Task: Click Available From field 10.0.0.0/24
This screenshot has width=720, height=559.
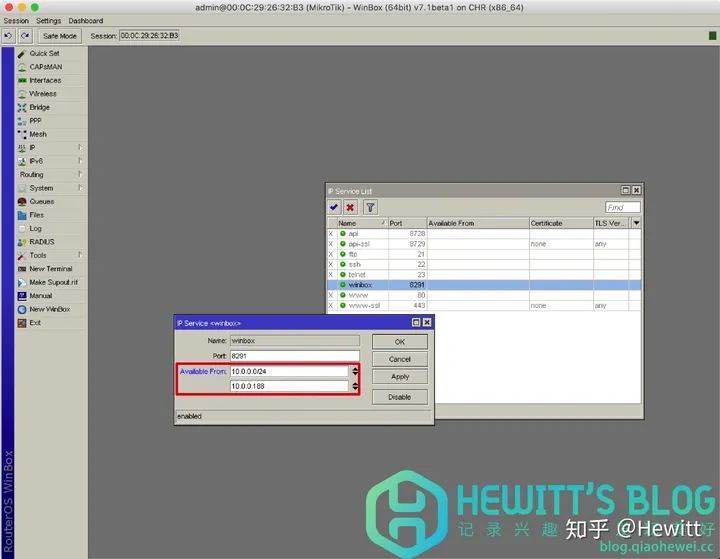Action: [289, 371]
